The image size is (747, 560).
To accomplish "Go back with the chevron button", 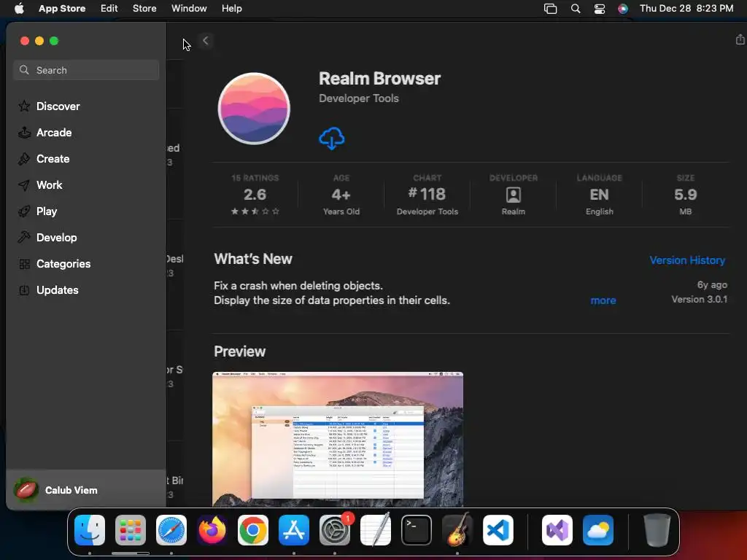I will coord(205,41).
